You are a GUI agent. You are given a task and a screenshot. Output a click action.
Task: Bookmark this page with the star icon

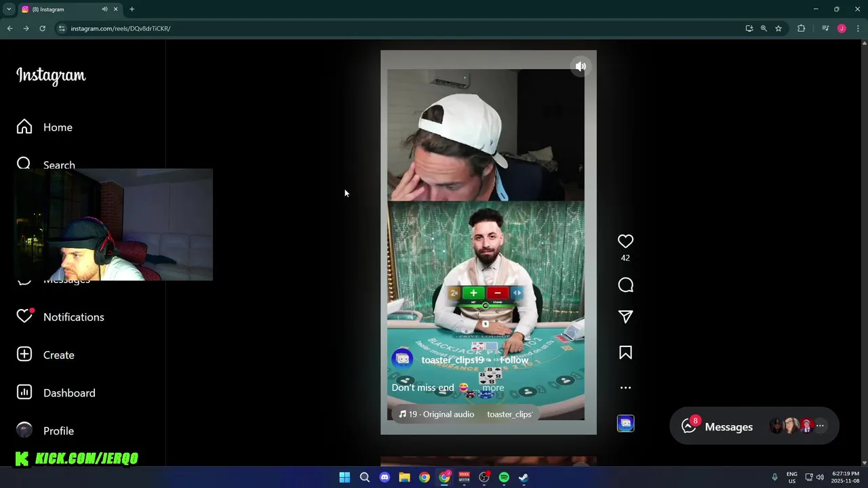click(778, 28)
